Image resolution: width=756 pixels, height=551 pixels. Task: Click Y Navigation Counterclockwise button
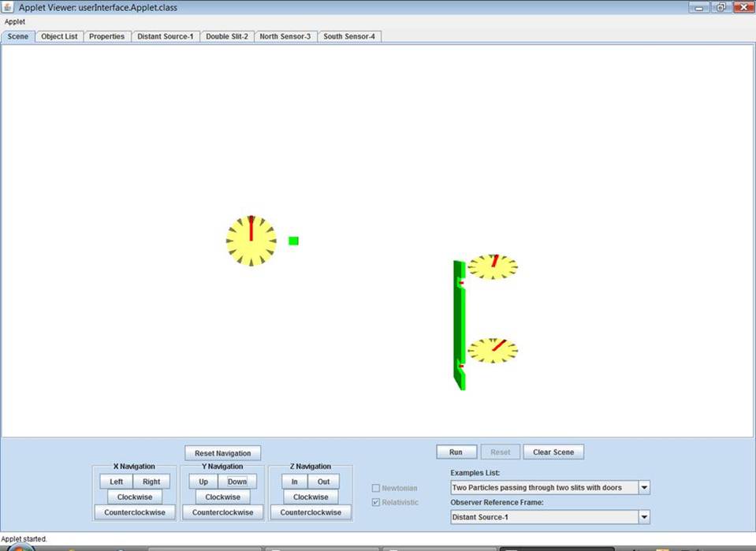point(222,512)
